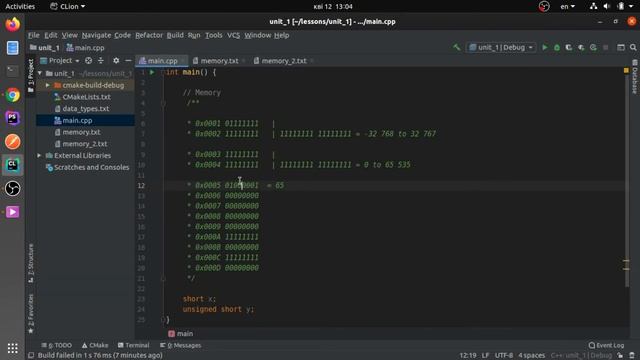640x360 pixels.
Task: Click the yellow inspection marker at editor top right
Action: pos(626,71)
